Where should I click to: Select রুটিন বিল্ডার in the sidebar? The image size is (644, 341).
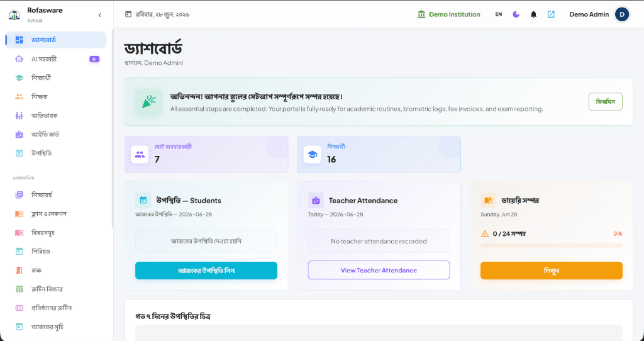point(56,289)
